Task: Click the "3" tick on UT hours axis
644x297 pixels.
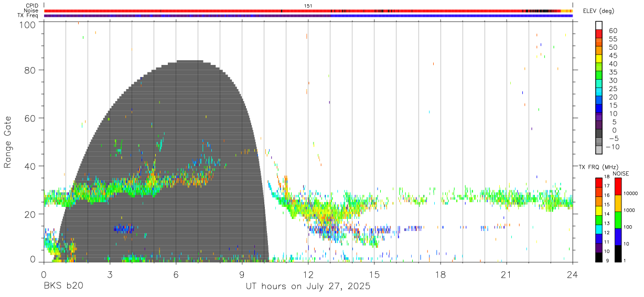Action: click(x=110, y=274)
